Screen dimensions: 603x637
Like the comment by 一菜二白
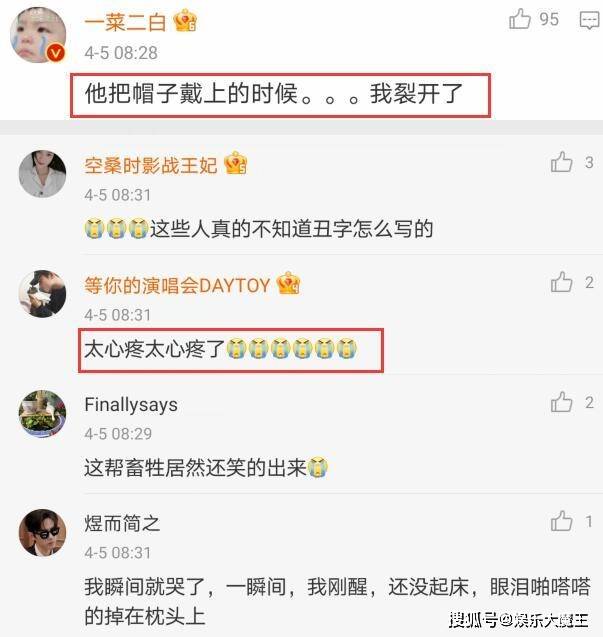(520, 19)
